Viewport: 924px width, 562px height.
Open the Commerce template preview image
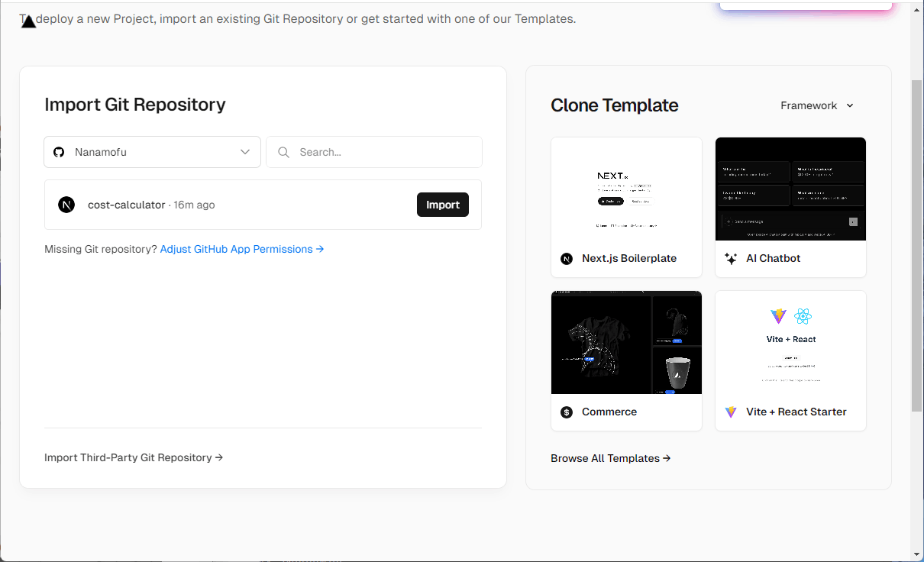(626, 342)
